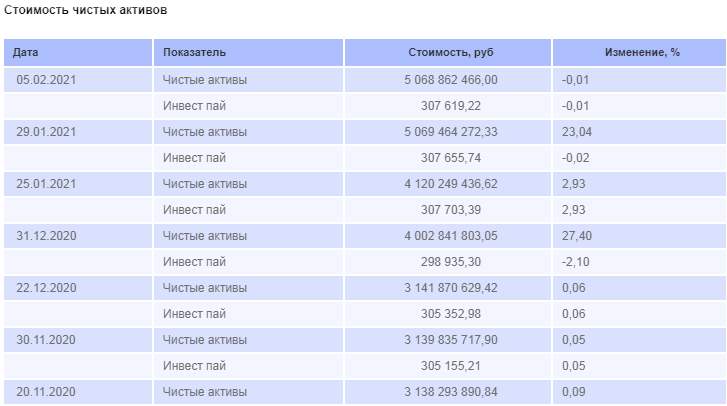Screen dimensions: 727x406
Task: Click the 4 120 249 436,62 value
Action: tap(451, 184)
